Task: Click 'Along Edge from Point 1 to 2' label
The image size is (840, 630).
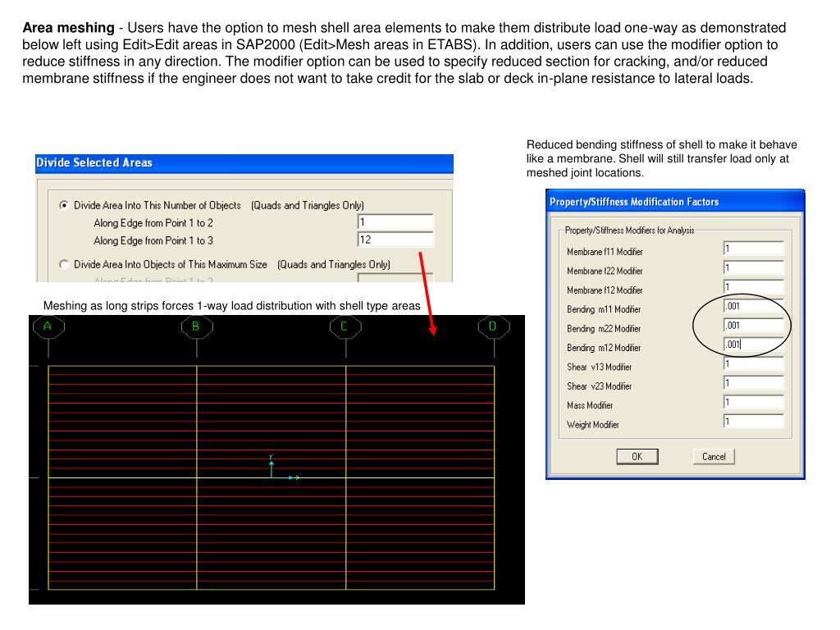Action: point(153,223)
